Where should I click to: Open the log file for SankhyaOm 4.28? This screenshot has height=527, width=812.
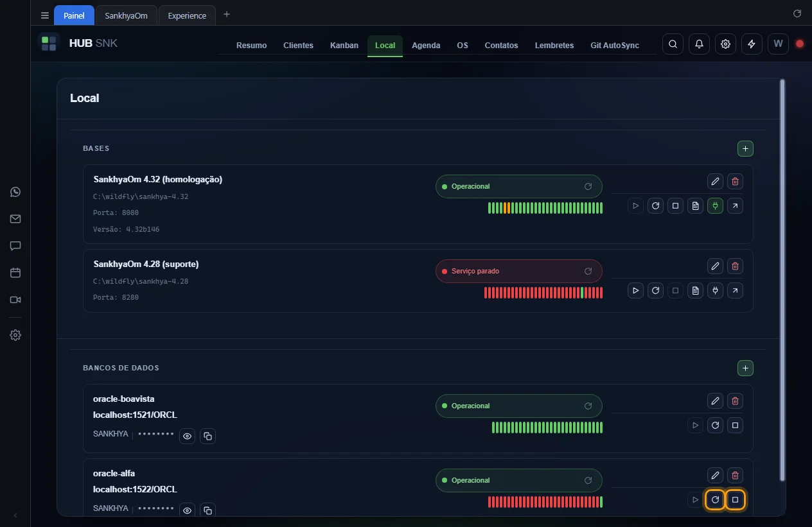coord(695,291)
